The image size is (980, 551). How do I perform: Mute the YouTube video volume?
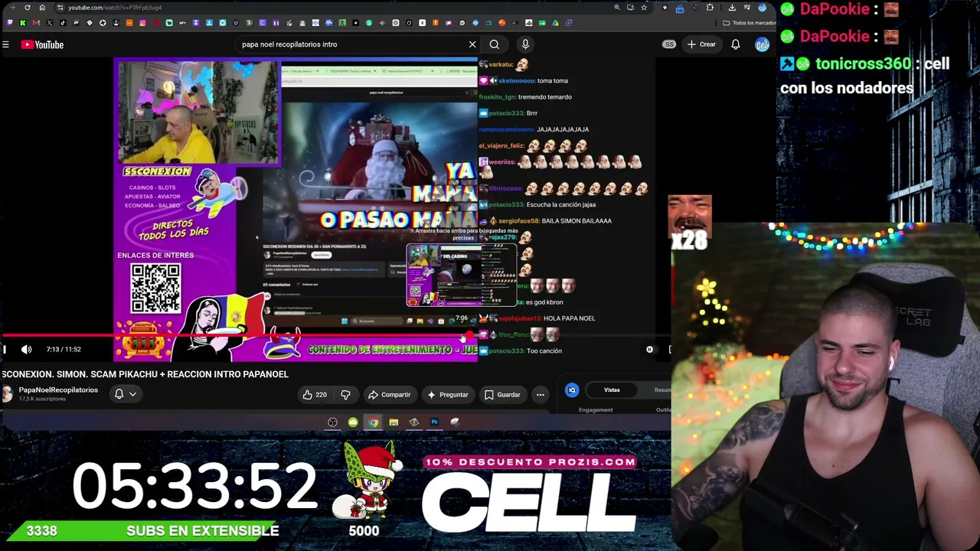[26, 350]
